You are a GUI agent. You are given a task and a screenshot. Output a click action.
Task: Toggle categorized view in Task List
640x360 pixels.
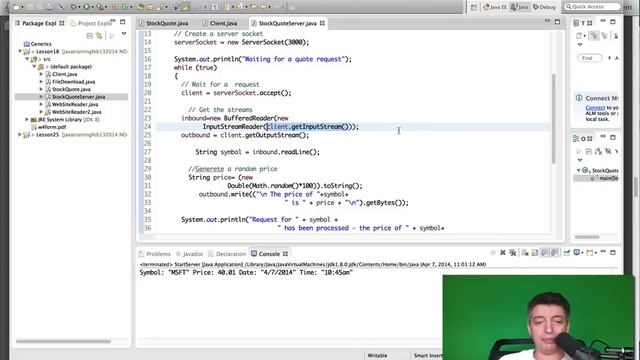[x=594, y=36]
